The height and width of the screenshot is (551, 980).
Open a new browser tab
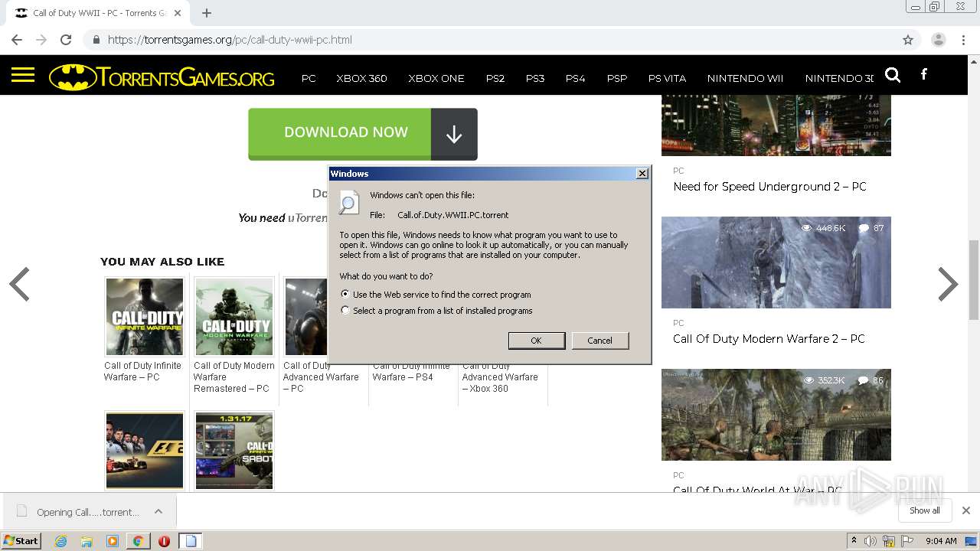(207, 13)
